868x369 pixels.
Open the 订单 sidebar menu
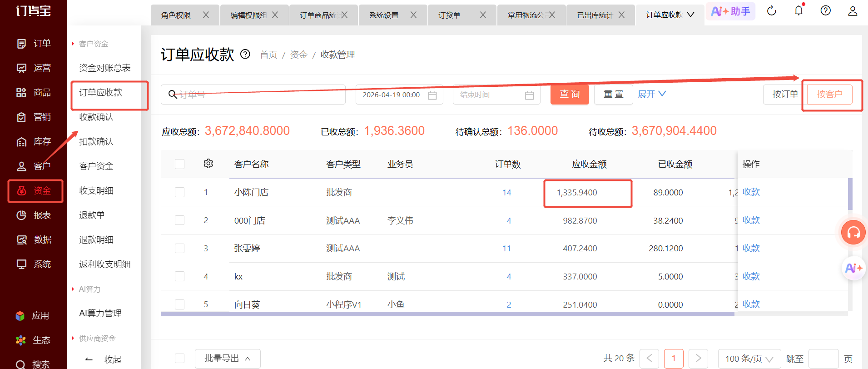(34, 44)
